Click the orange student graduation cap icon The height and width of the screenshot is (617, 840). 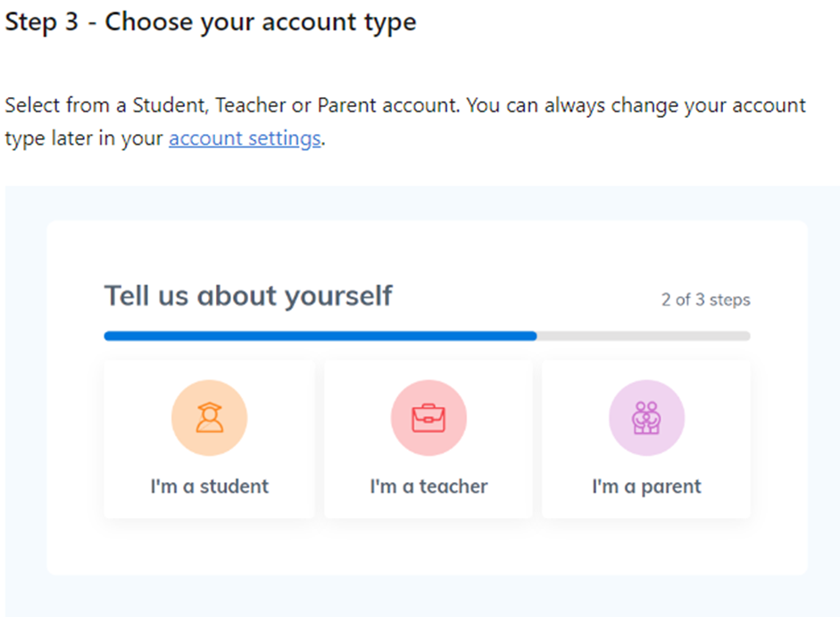point(209,418)
